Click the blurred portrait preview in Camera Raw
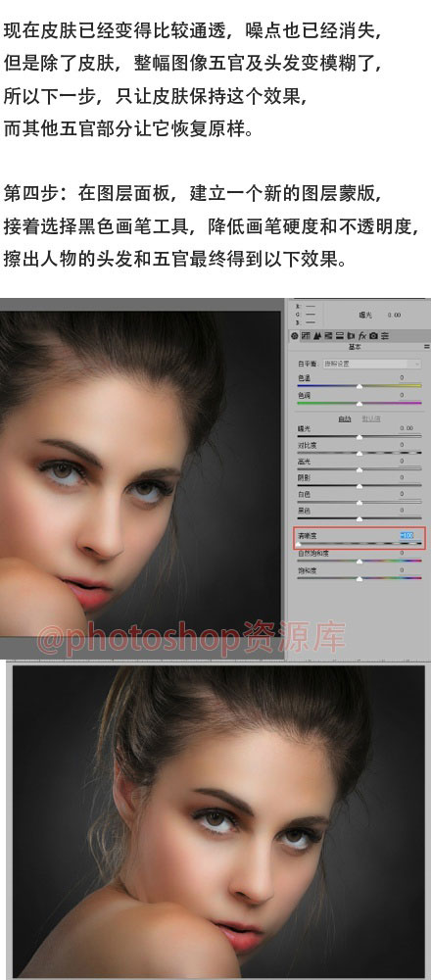The height and width of the screenshot is (980, 431). pos(140,473)
